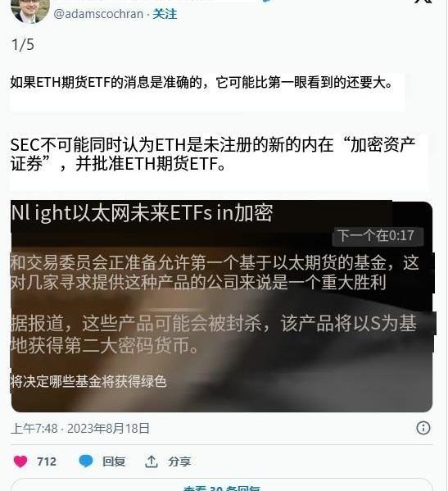Click the X logo at top right
Screen dimensions: 448x491
pyautogui.click(x=423, y=2)
